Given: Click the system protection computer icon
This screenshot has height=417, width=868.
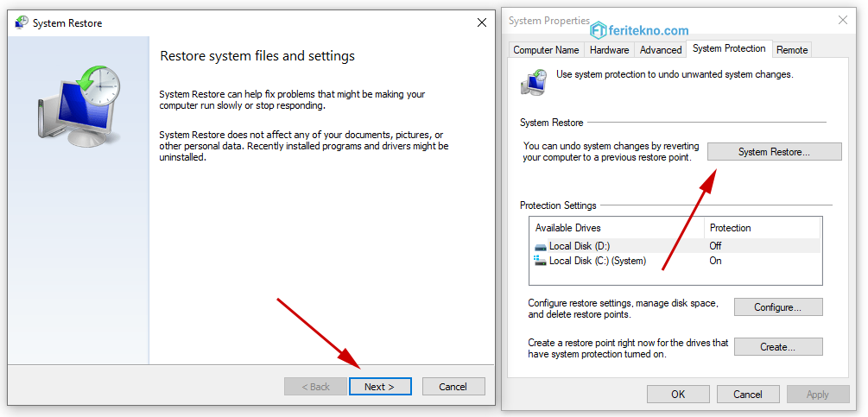Looking at the screenshot, I should click(535, 82).
